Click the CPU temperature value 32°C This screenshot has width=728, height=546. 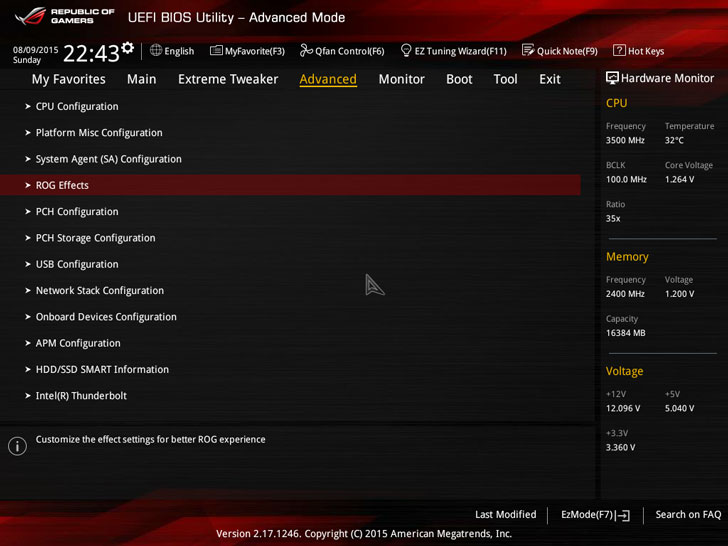click(x=674, y=140)
